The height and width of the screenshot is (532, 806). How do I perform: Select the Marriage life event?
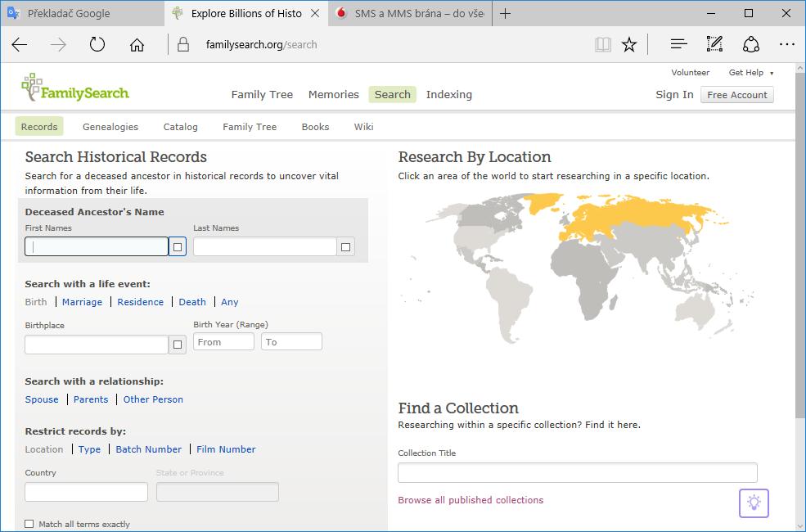point(83,302)
